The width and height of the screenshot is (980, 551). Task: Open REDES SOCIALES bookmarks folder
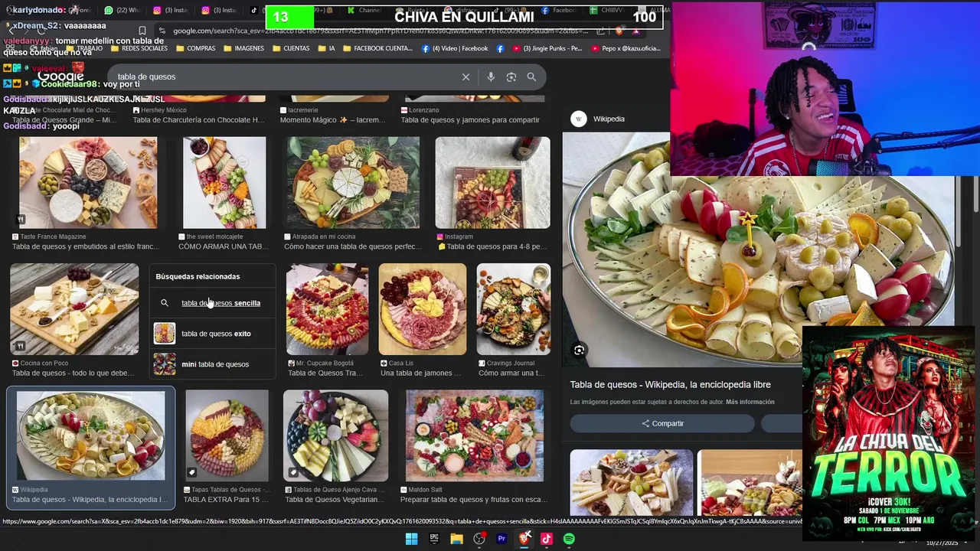click(139, 48)
